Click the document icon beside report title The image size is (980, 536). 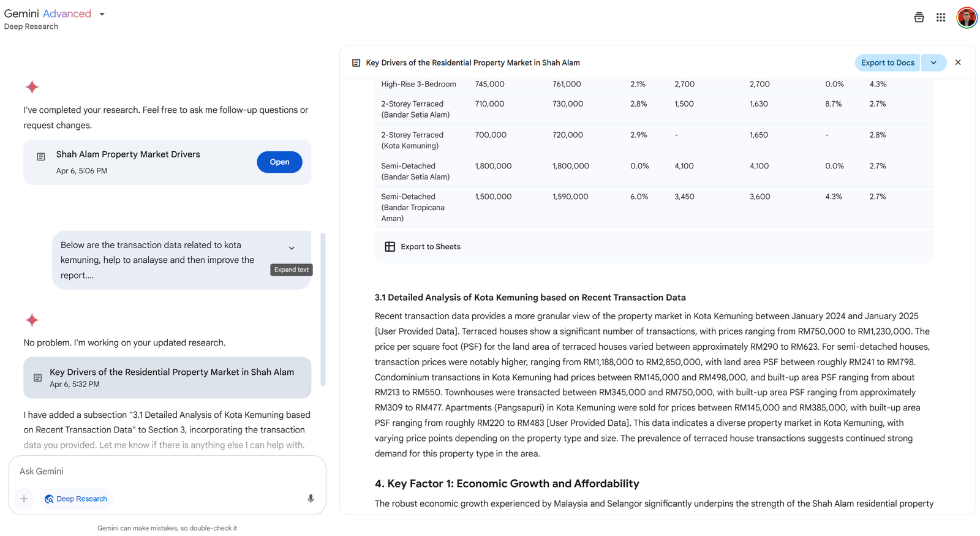(x=356, y=62)
